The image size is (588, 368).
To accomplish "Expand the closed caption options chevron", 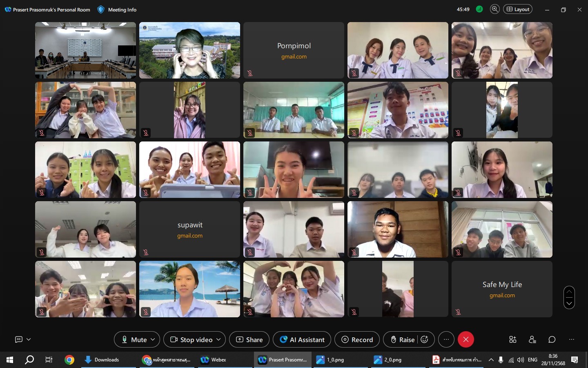I will pyautogui.click(x=29, y=339).
